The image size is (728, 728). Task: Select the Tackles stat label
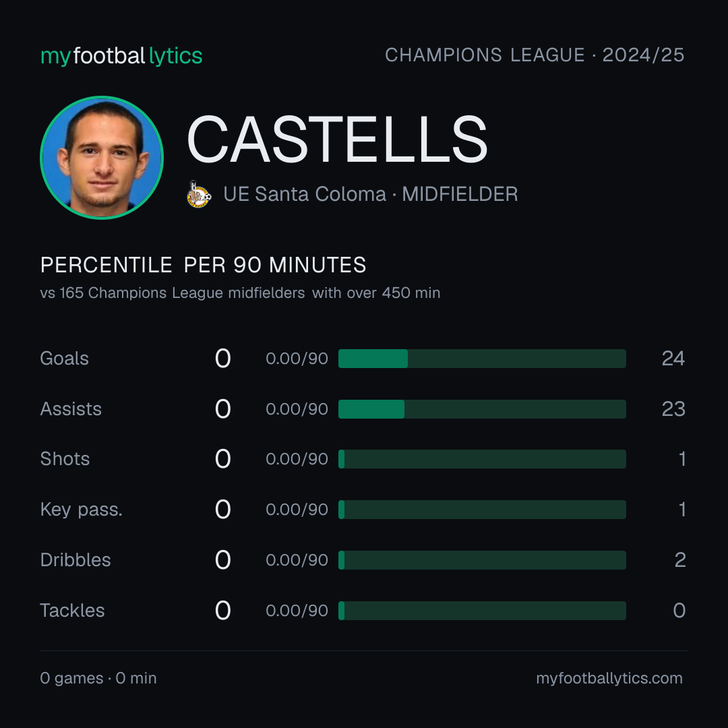coord(72,611)
